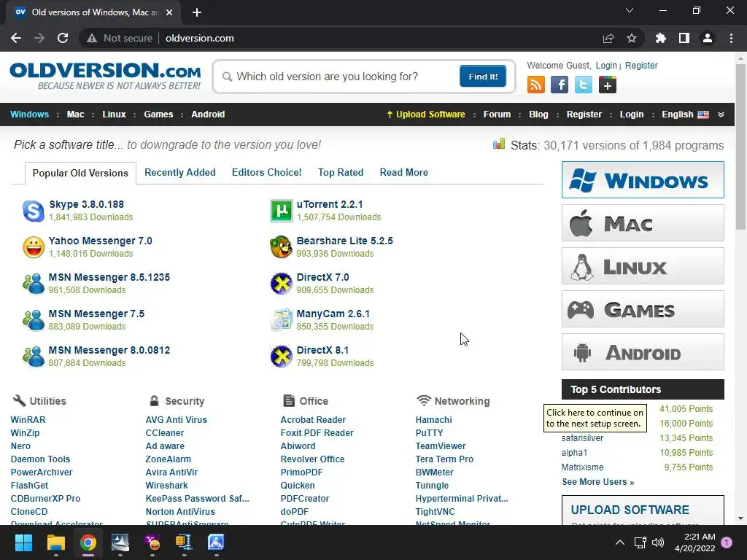
Task: Open the Acrobat Reader link
Action: click(313, 419)
